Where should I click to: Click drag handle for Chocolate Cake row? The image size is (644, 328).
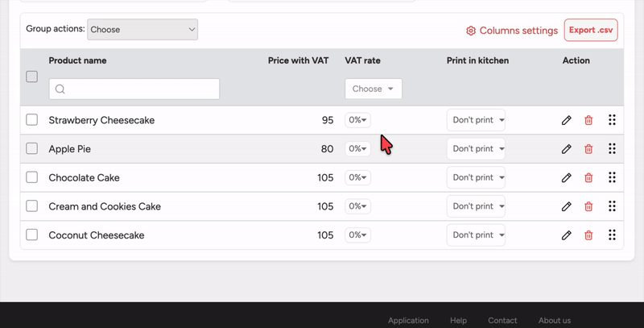click(x=612, y=177)
